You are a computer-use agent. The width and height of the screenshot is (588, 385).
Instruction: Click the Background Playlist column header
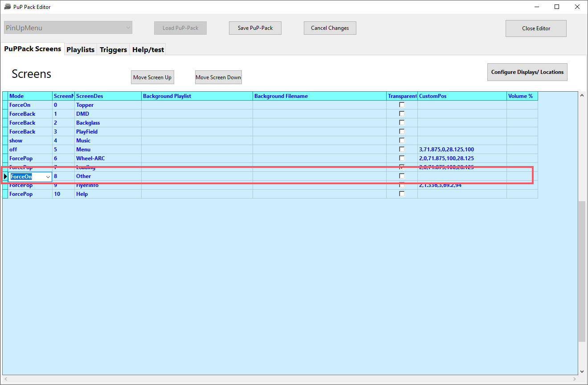click(197, 96)
